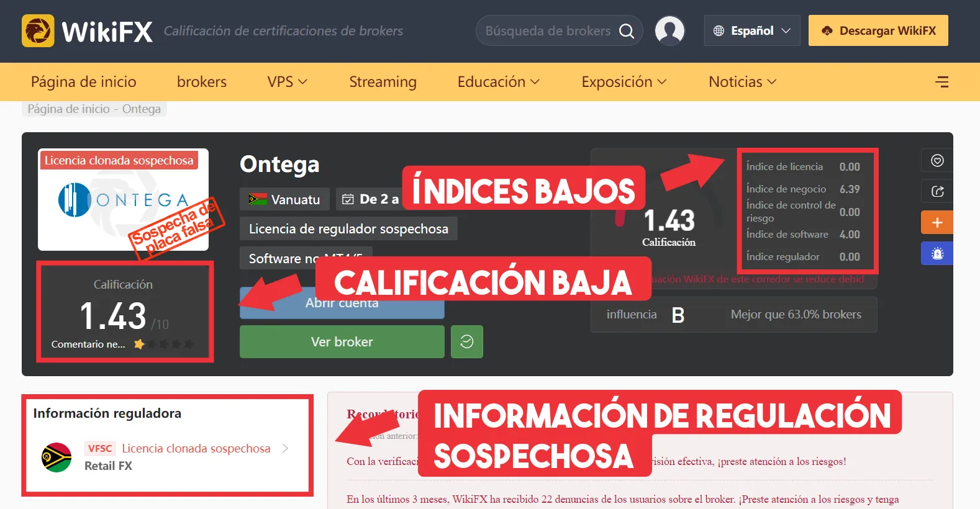The width and height of the screenshot is (980, 509).
Task: Click the heart favorite icon
Action: pyautogui.click(x=937, y=161)
